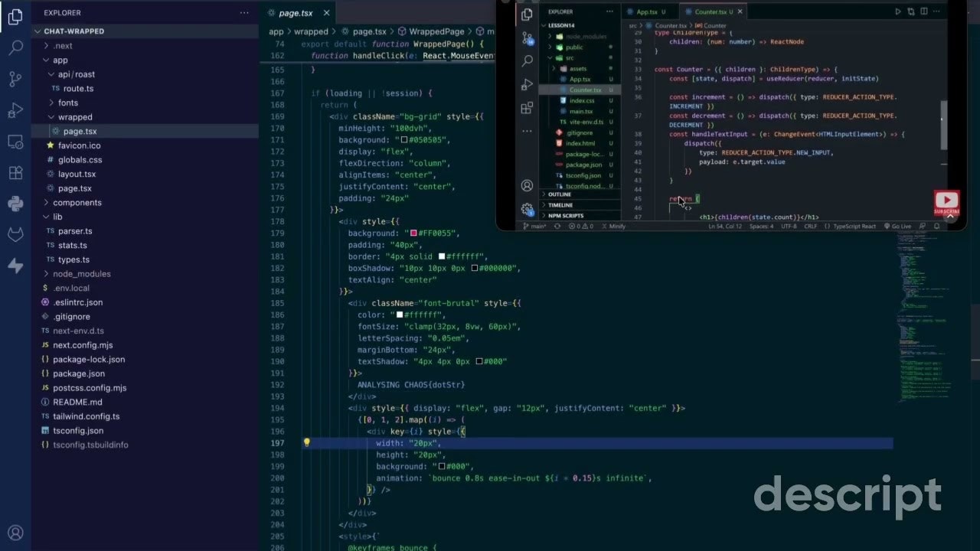The width and height of the screenshot is (980, 551).
Task: Click notifications bell in overlay status bar
Action: pos(937,227)
